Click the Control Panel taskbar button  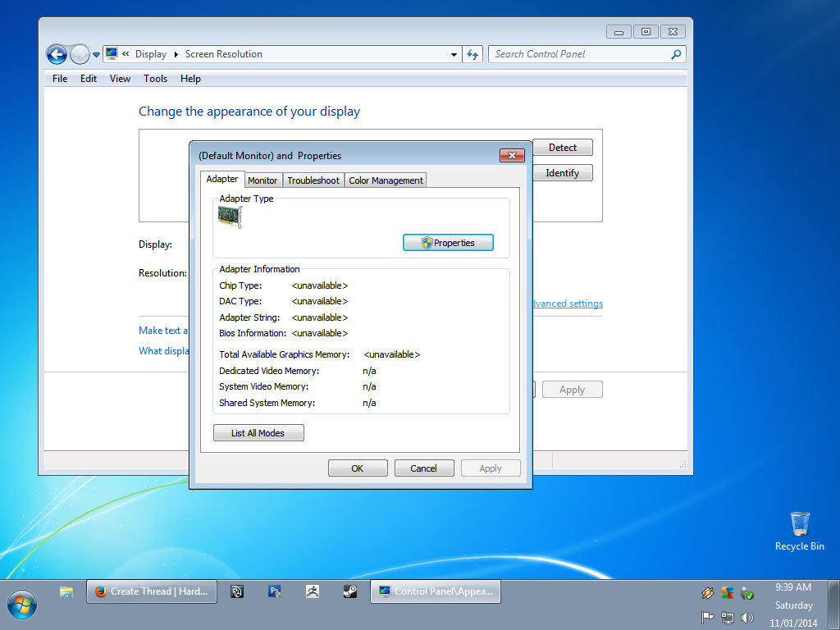[436, 591]
